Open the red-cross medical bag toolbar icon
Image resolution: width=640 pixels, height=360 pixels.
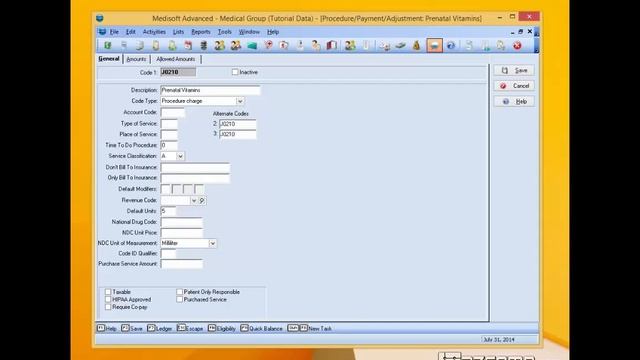(284, 45)
